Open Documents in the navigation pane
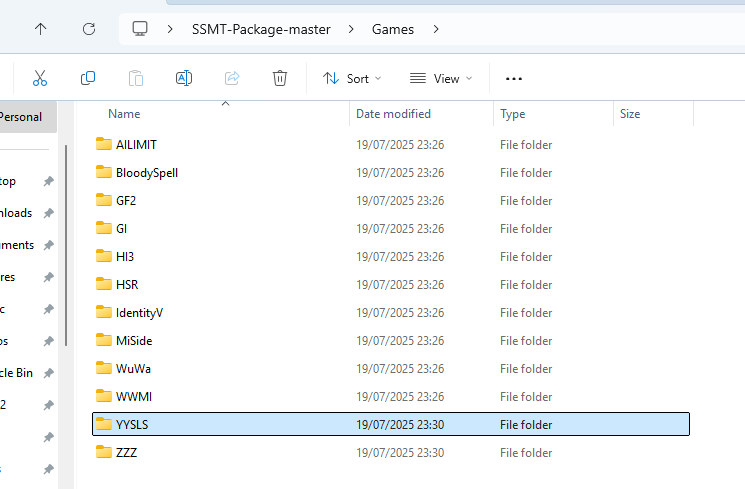 (x=17, y=245)
